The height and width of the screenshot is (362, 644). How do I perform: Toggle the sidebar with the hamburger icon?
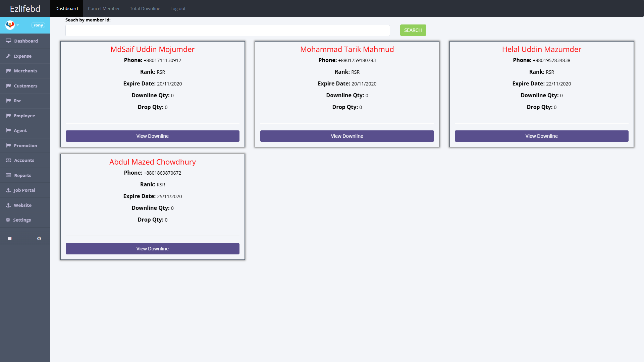10,239
